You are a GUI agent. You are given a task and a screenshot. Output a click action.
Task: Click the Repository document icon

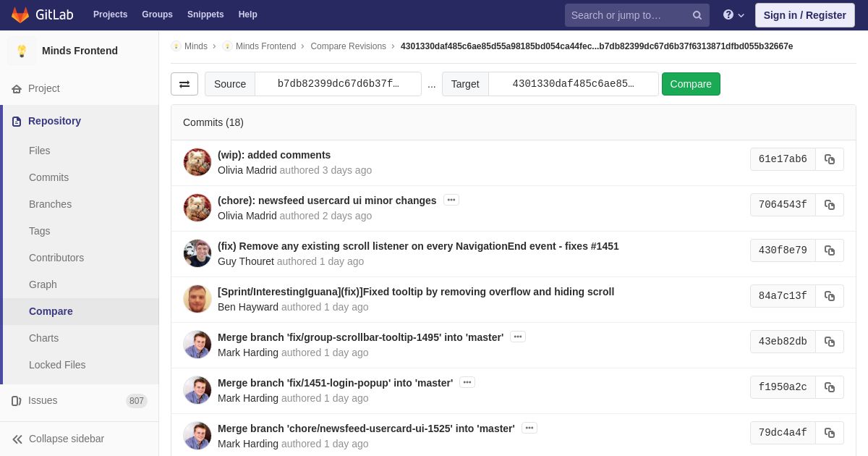tap(17, 122)
